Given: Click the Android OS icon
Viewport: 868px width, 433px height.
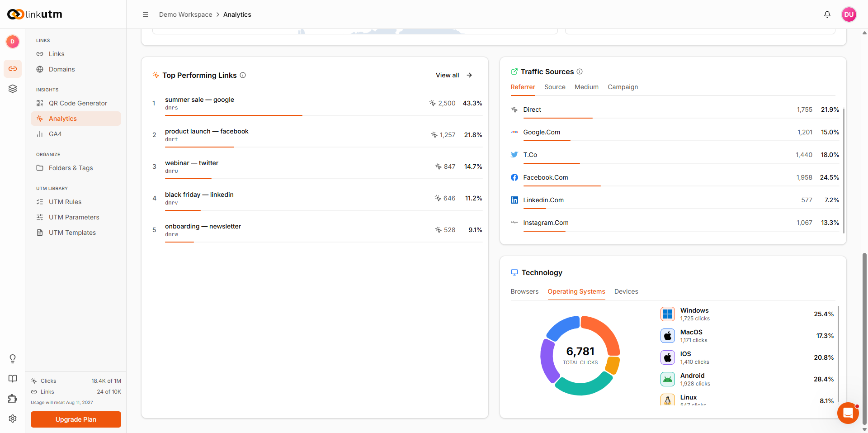Looking at the screenshot, I should [668, 379].
